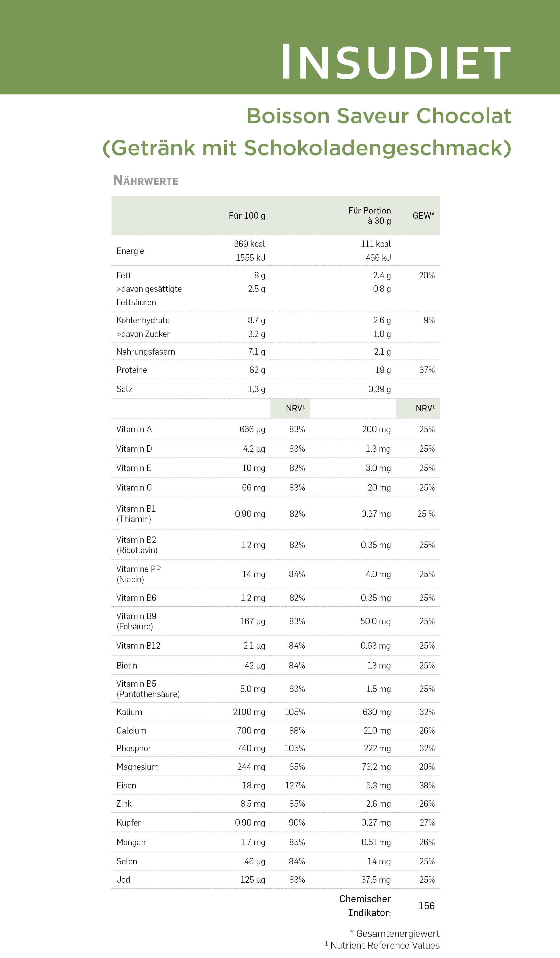Click the Energie row label
Screen dimensions: 560x958
[130, 251]
